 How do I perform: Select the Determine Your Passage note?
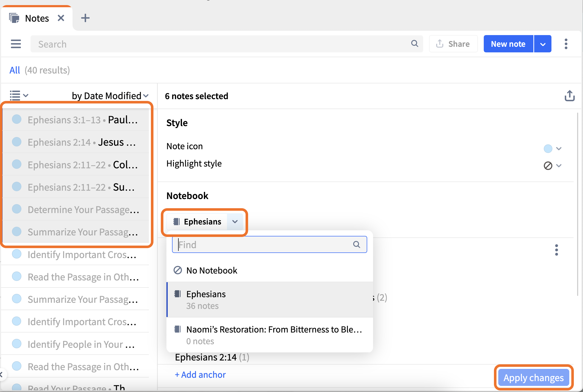76,209
